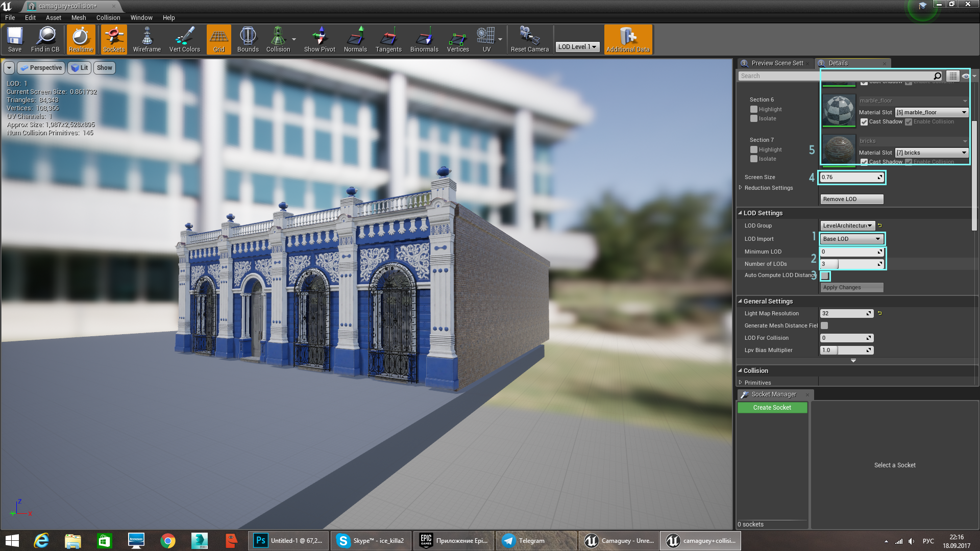
Task: Expand the LOD Group LevelArchitecture dropdown
Action: point(847,224)
